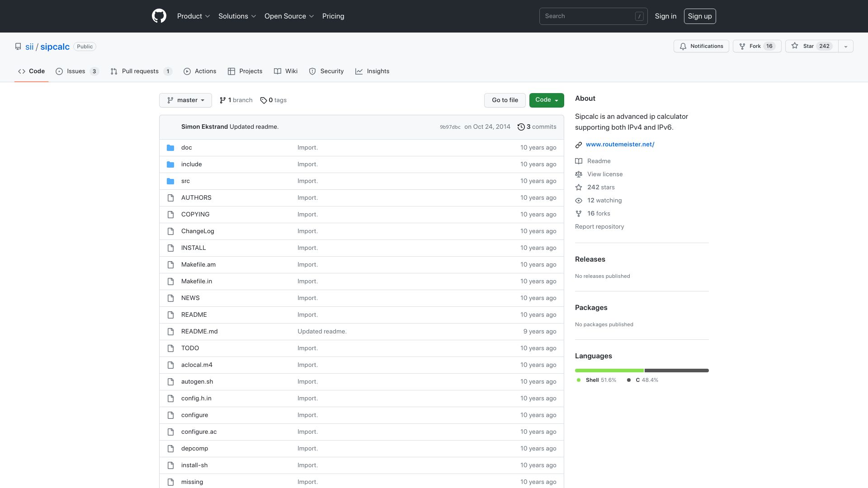This screenshot has width=868, height=488.
Task: Click the star icon in Star button
Action: [795, 46]
